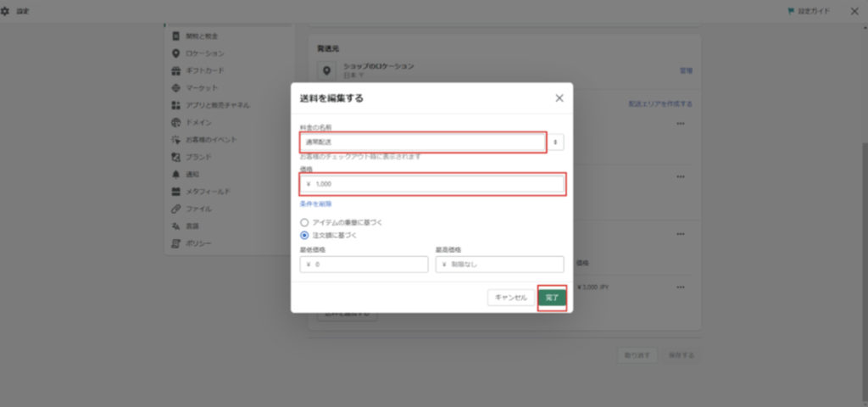The image size is (868, 407).
Task: Open the rate name selector dropdown arrows
Action: pos(556,142)
